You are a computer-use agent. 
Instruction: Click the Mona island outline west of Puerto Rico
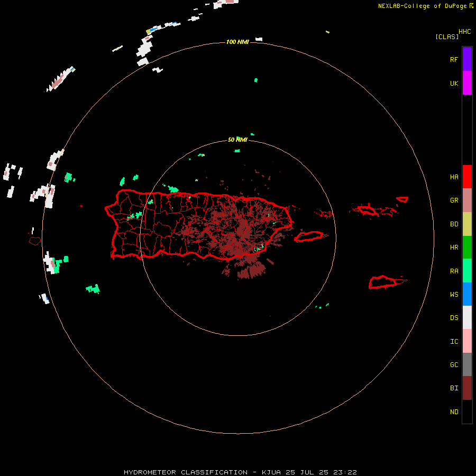click(x=34, y=241)
